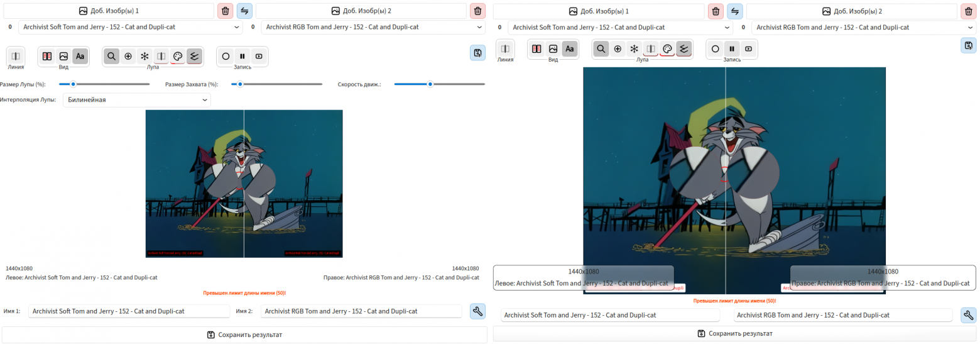980x344 pixels.
Task: Click the small Tom comparison preview image
Action: tap(244, 184)
